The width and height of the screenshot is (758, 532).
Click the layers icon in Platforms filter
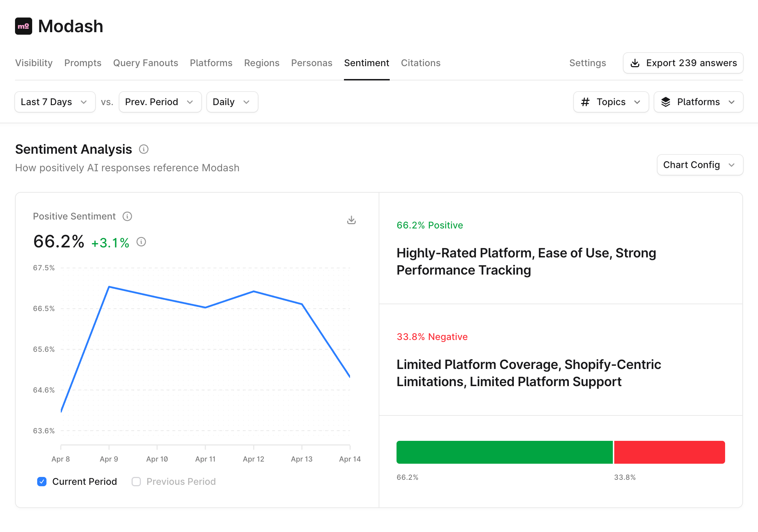pyautogui.click(x=666, y=102)
